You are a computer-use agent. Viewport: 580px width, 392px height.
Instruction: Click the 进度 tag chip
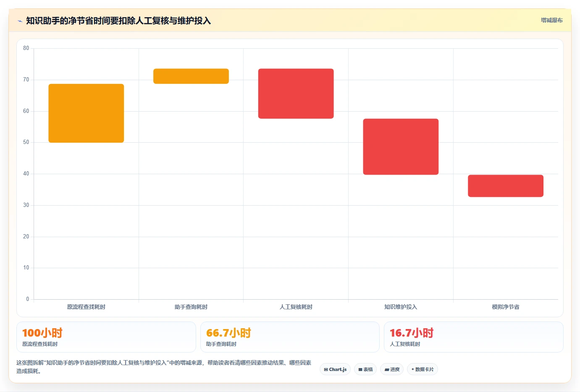point(392,369)
